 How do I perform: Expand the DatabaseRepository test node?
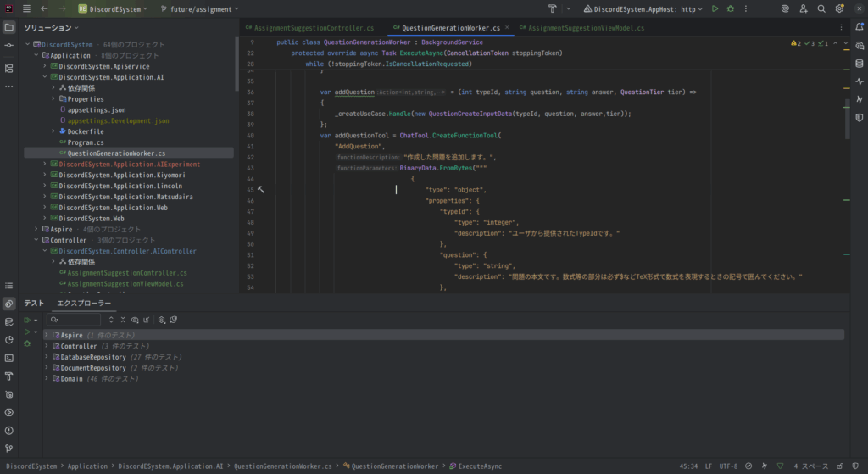(x=47, y=357)
